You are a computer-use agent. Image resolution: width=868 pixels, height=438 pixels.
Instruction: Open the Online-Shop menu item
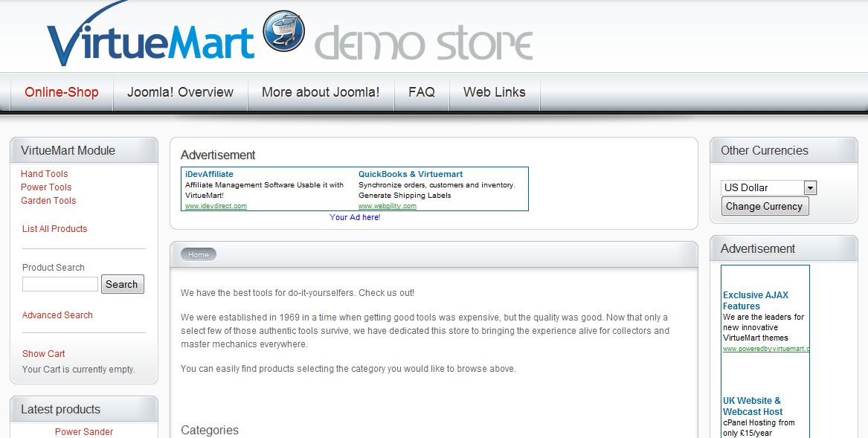point(62,92)
